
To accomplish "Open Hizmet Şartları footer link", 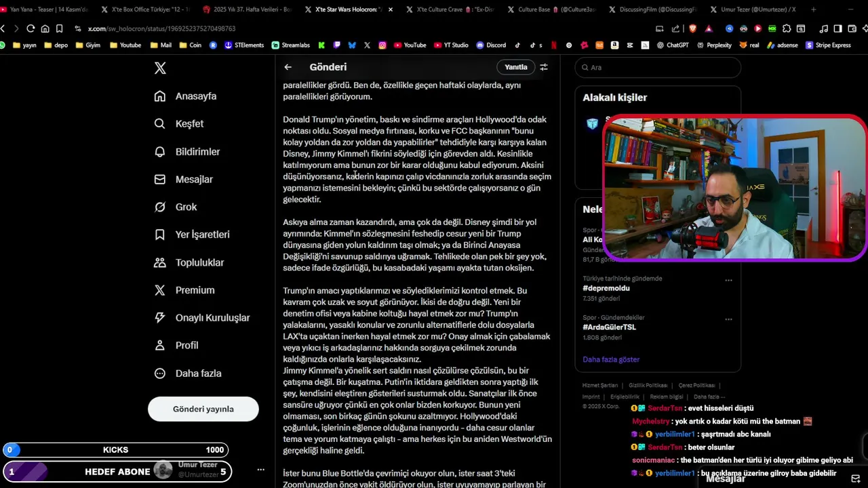I will click(601, 385).
